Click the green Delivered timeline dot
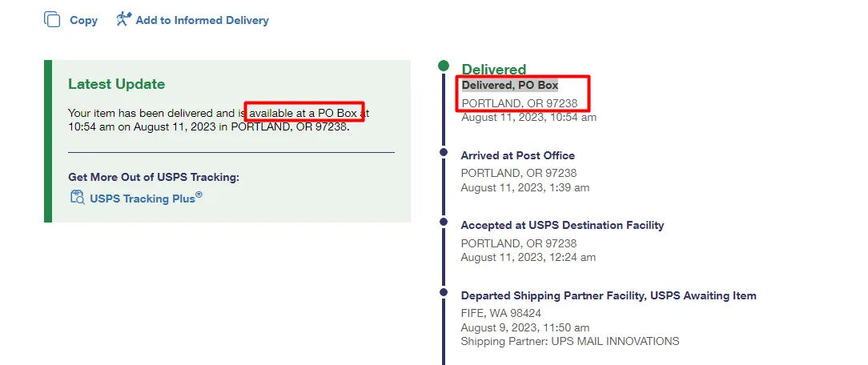 click(444, 66)
